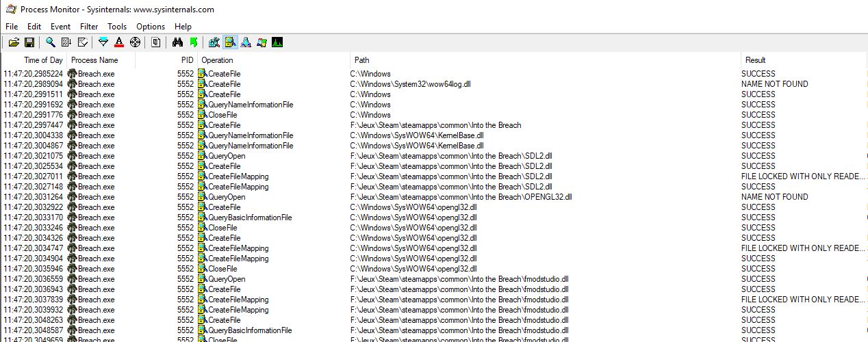Click the Process Name column header
The width and height of the screenshot is (868, 342).
coord(101,60)
